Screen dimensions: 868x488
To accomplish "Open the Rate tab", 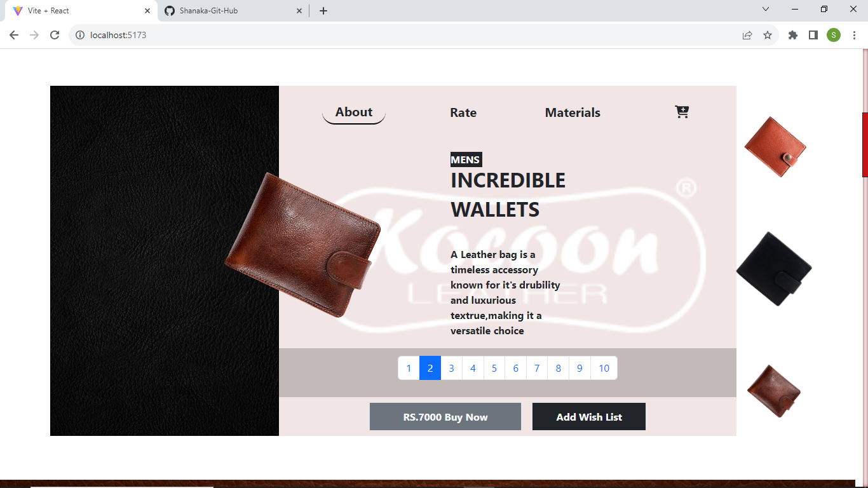I will click(463, 112).
